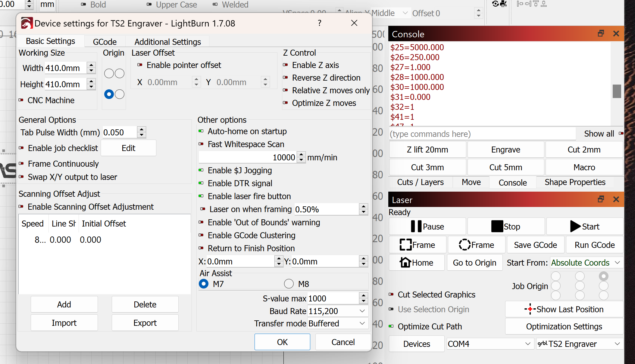Click Start to run the job
Image resolution: width=635 pixels, height=364 pixels.
tap(585, 227)
